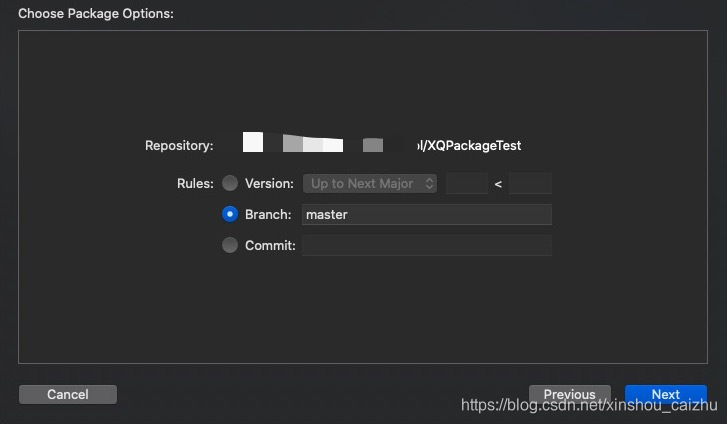
Task: Cancel the package options dialog
Action: (x=68, y=394)
